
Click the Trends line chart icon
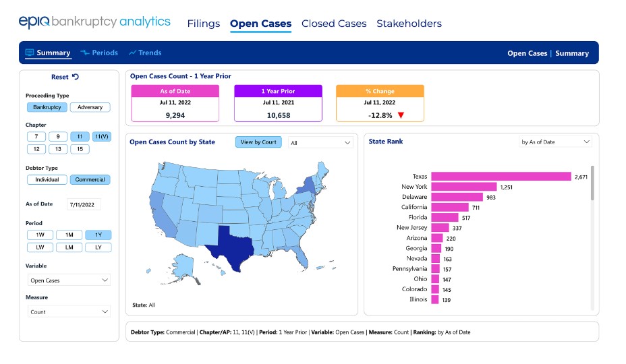tap(132, 53)
